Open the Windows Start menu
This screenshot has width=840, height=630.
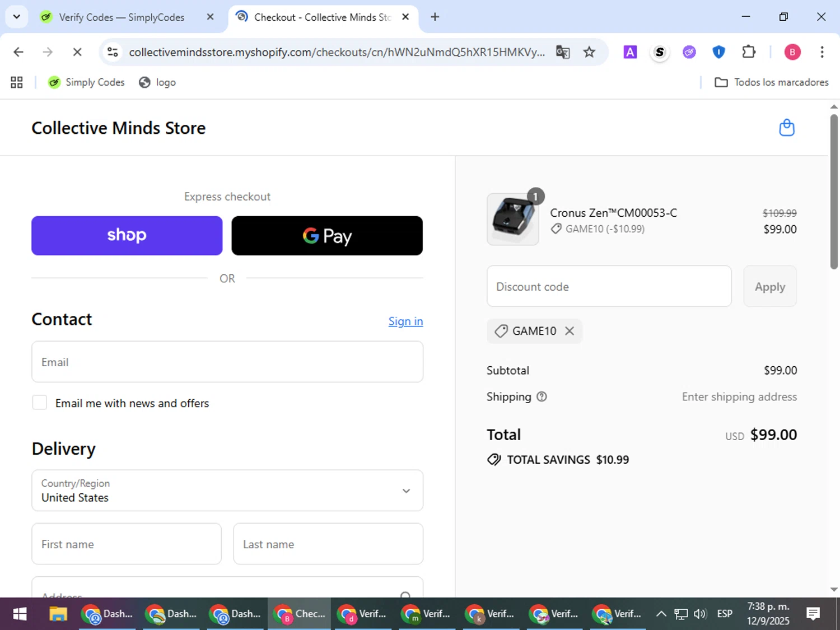(x=20, y=614)
